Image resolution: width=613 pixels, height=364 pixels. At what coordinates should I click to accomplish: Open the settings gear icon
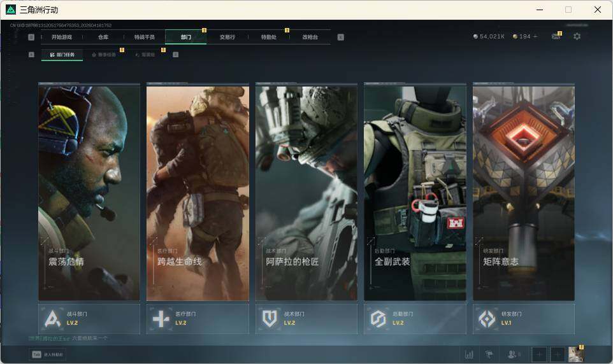[x=577, y=36]
